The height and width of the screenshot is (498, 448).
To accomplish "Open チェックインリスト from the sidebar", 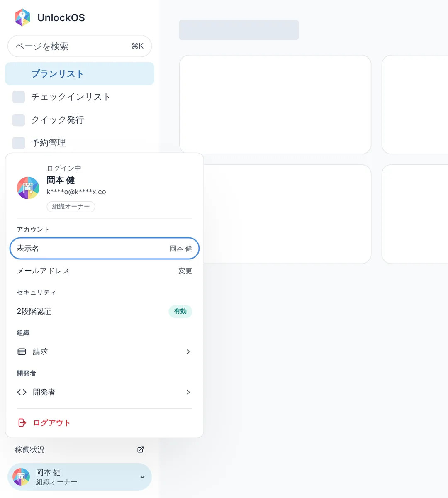I will pyautogui.click(x=80, y=97).
